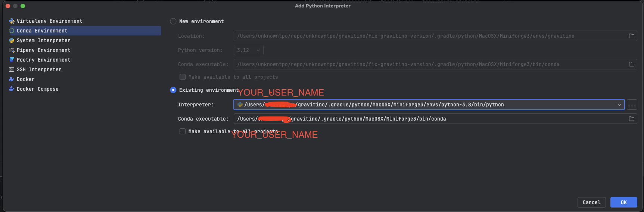Open interpreter browse ellipsis button
644x212 pixels.
(632, 105)
